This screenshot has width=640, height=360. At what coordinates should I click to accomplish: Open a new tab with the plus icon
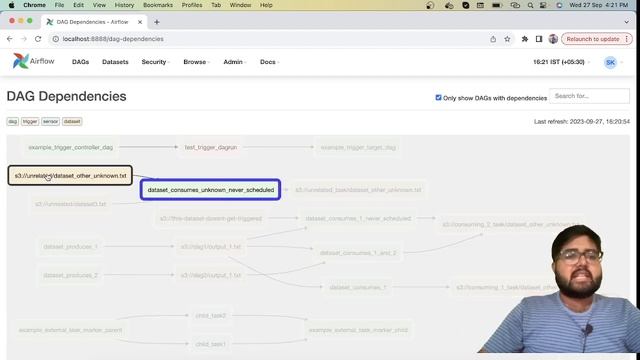(157, 22)
